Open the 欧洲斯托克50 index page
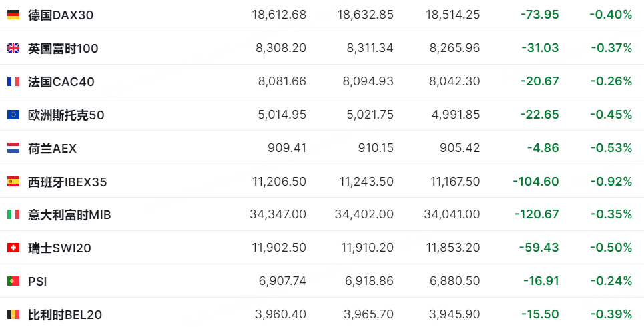This screenshot has height=327, width=644. 66,115
